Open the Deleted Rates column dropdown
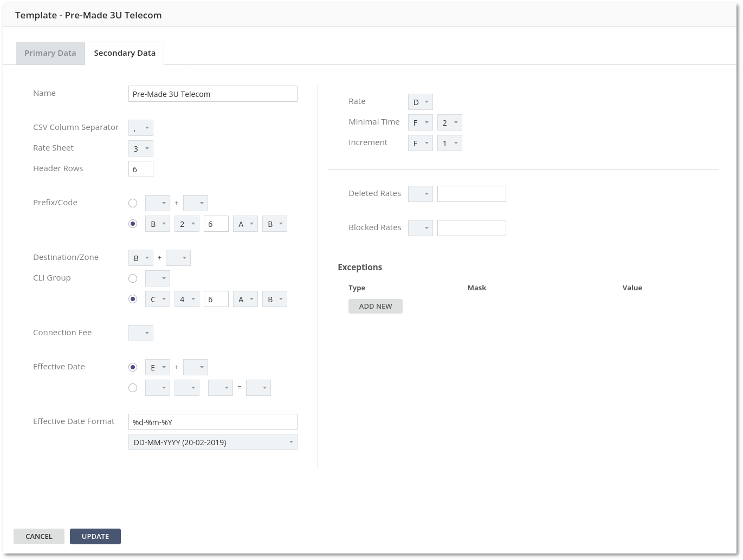This screenshot has height=560, width=743. click(x=421, y=194)
